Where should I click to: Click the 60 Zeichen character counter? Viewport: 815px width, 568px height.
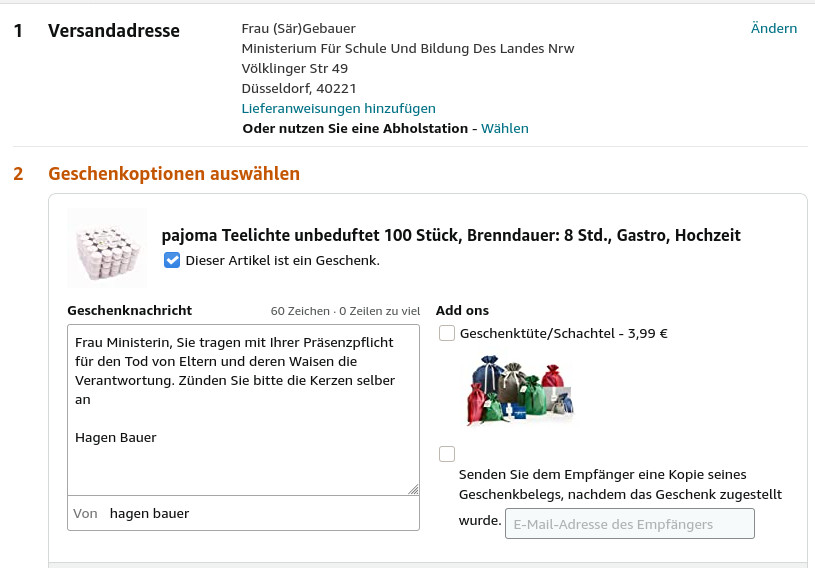(301, 311)
